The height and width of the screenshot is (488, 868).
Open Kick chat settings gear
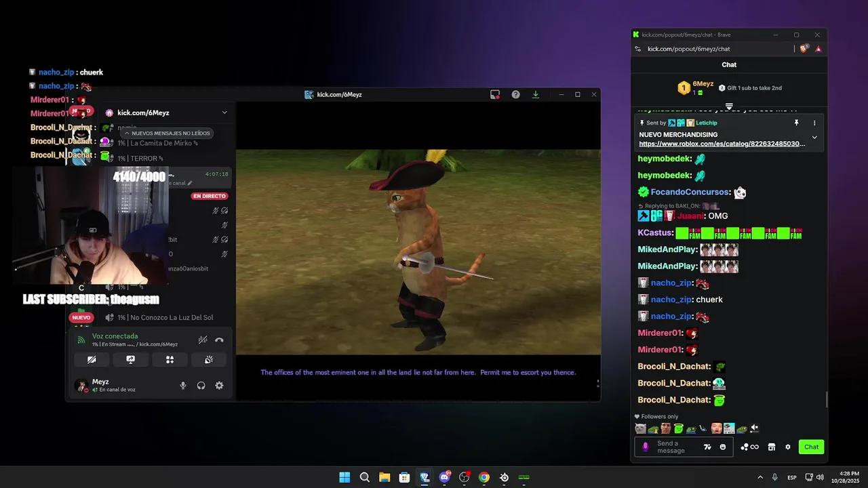(x=788, y=447)
